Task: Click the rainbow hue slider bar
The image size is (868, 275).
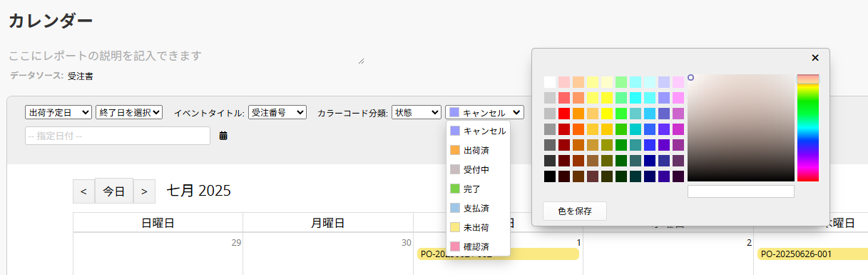Action: (808, 128)
